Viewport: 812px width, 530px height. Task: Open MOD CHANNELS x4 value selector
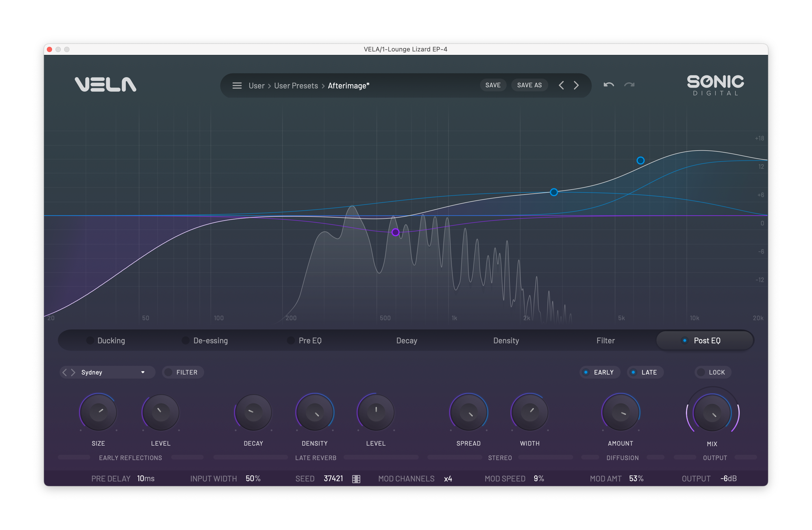[x=448, y=479]
